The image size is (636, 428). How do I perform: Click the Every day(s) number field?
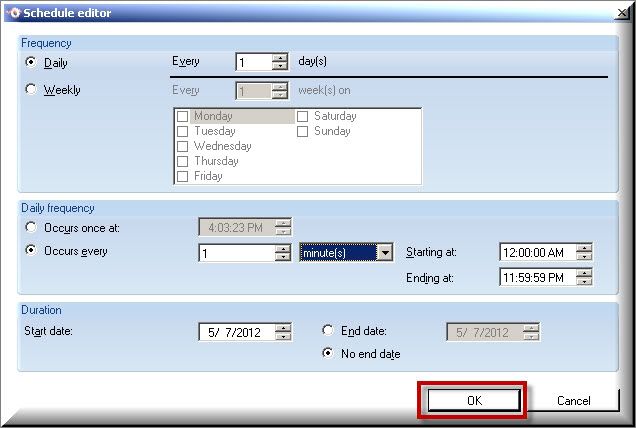[x=254, y=62]
